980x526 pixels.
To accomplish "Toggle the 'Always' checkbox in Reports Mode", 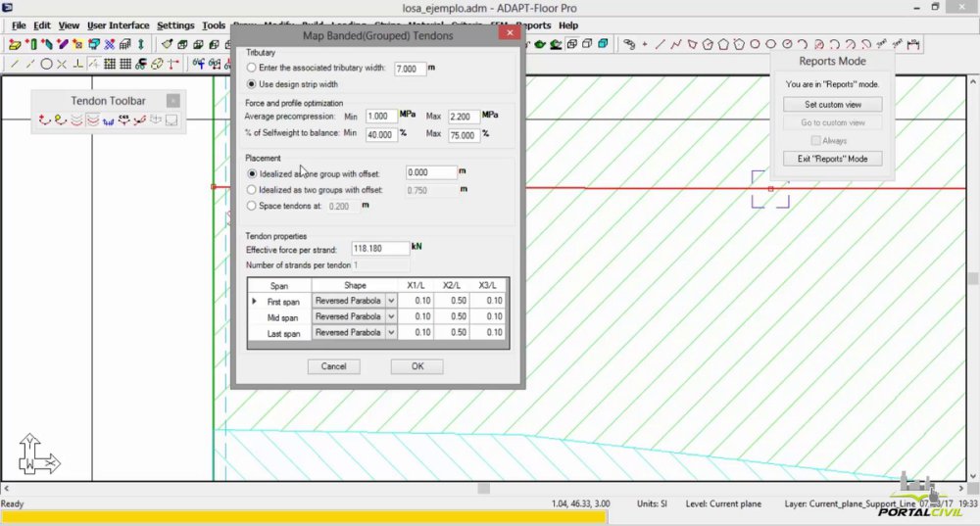I will click(815, 140).
